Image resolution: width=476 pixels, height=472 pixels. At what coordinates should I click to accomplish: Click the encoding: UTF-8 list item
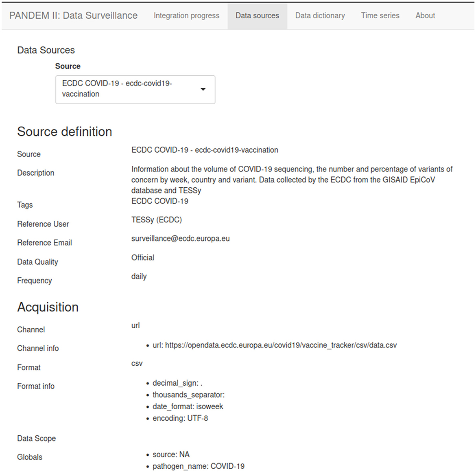click(180, 418)
